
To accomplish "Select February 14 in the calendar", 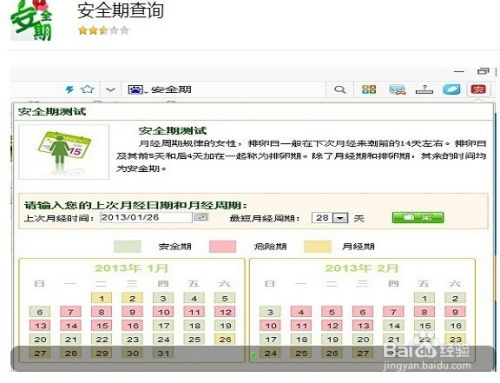I will click(393, 325).
